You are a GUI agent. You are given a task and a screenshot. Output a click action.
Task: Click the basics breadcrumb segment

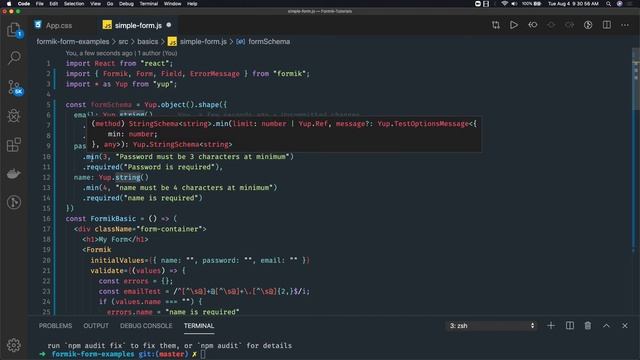[147, 42]
